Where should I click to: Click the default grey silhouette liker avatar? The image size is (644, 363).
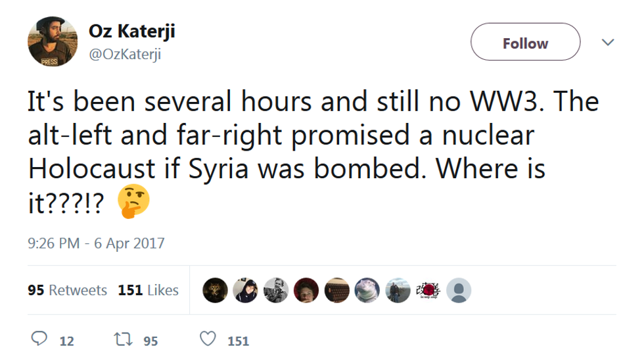pyautogui.click(x=458, y=290)
